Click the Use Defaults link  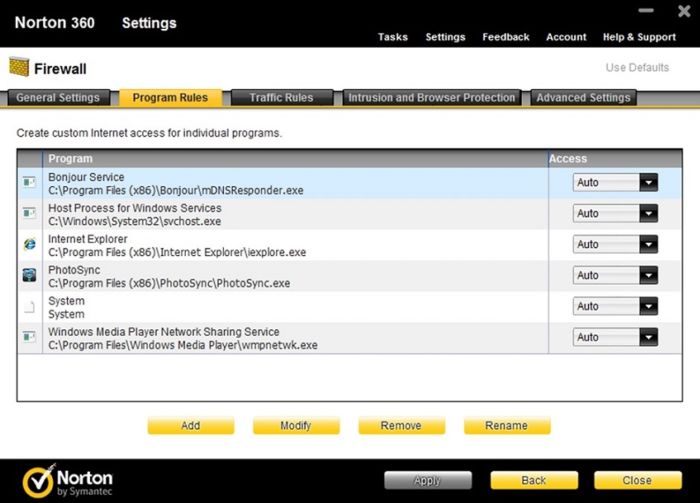pos(637,67)
